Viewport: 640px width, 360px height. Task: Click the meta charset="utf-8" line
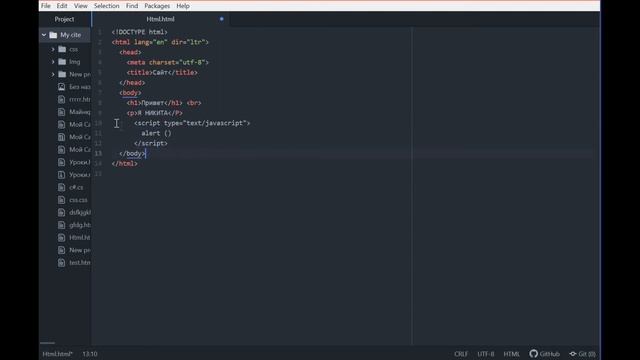(x=167, y=62)
